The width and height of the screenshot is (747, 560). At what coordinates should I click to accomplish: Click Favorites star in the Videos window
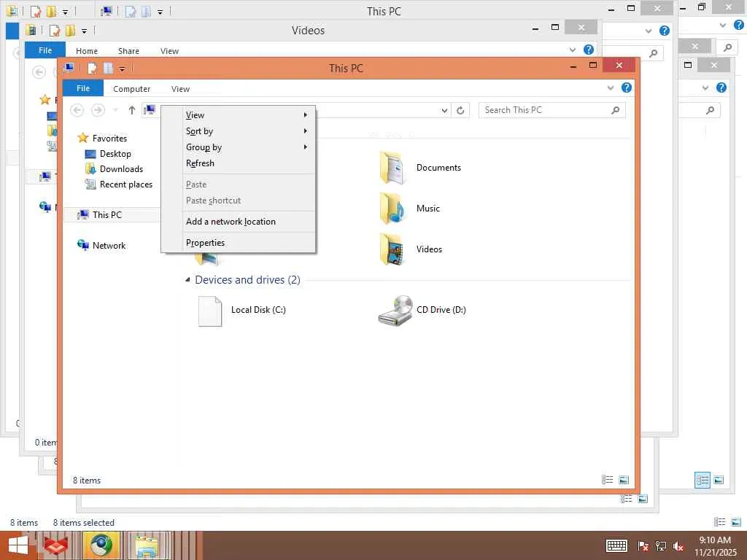[x=45, y=99]
